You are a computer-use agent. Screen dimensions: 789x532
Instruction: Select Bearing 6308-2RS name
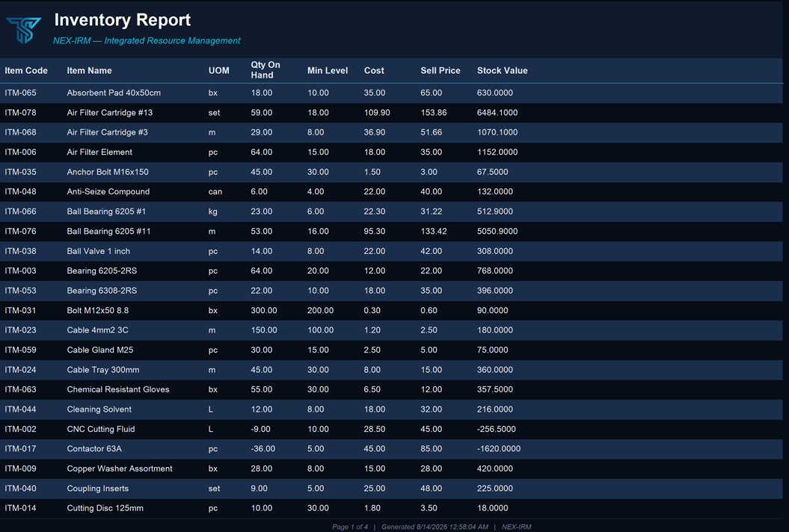pyautogui.click(x=102, y=291)
